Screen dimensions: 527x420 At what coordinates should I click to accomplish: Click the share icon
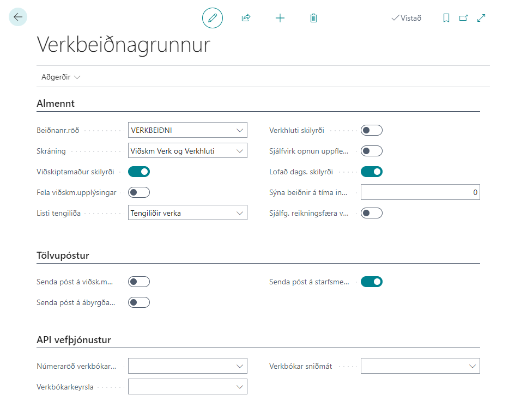246,18
